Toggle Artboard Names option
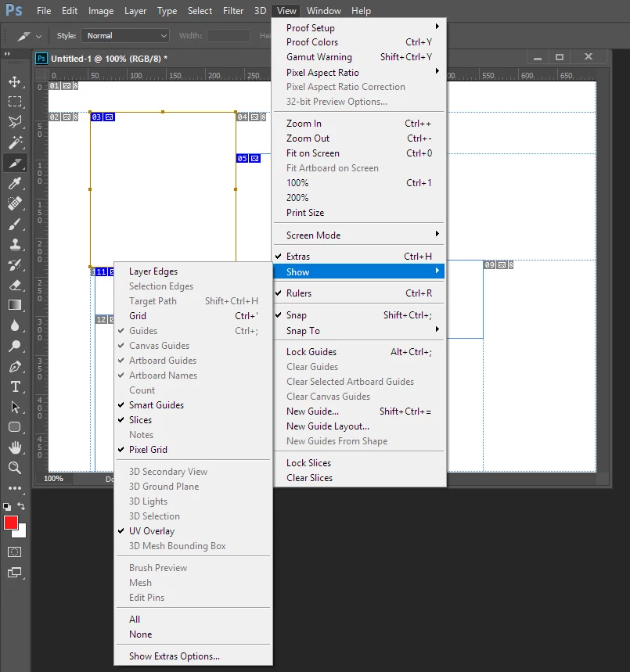 click(193, 376)
